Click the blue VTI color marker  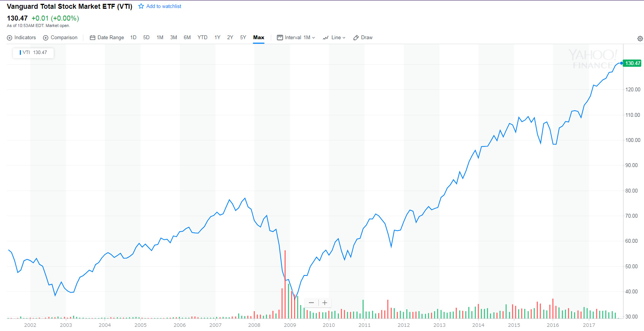20,53
